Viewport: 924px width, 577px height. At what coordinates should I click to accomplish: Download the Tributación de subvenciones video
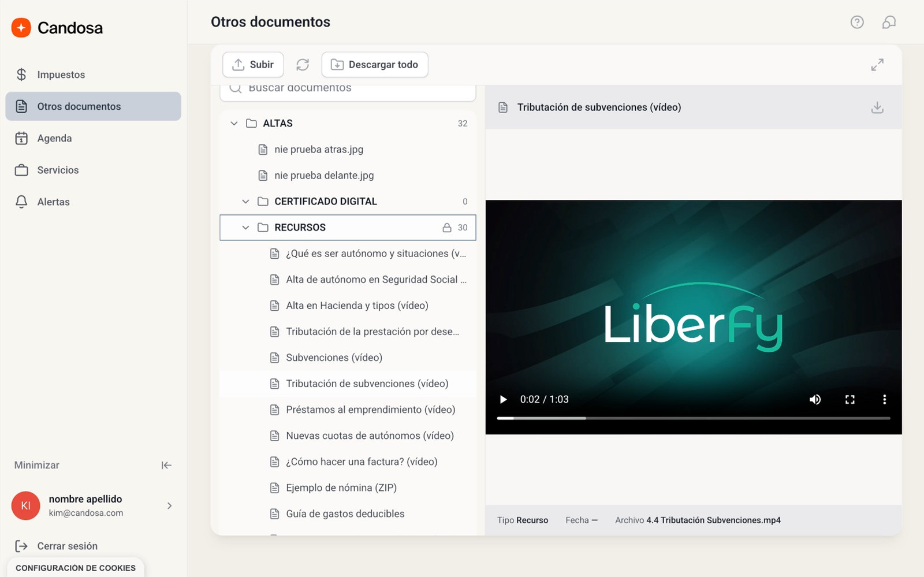[x=877, y=107]
